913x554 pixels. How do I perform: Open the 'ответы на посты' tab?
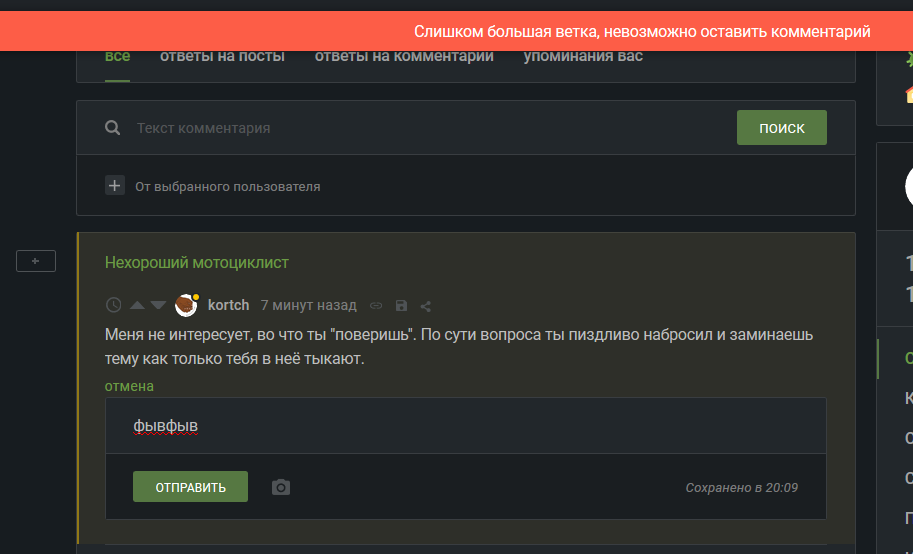point(222,57)
